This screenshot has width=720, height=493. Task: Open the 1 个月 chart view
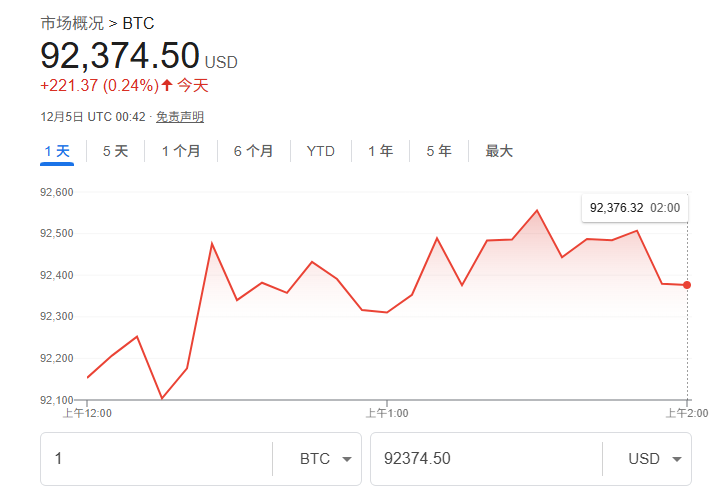point(181,152)
